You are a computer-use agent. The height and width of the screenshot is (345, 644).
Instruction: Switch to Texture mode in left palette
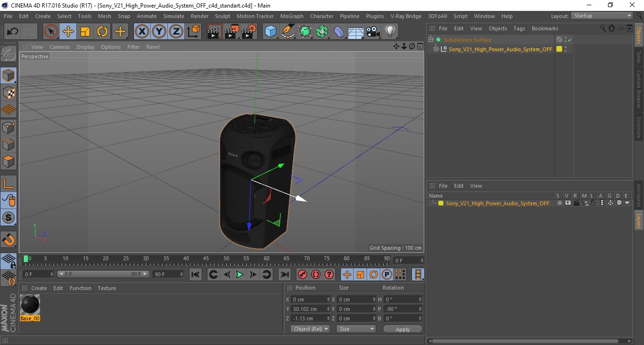point(9,92)
